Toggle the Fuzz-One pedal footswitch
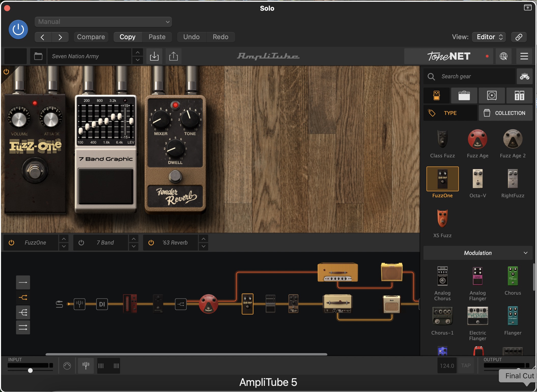Viewport: 537px width, 392px height. pos(35,171)
